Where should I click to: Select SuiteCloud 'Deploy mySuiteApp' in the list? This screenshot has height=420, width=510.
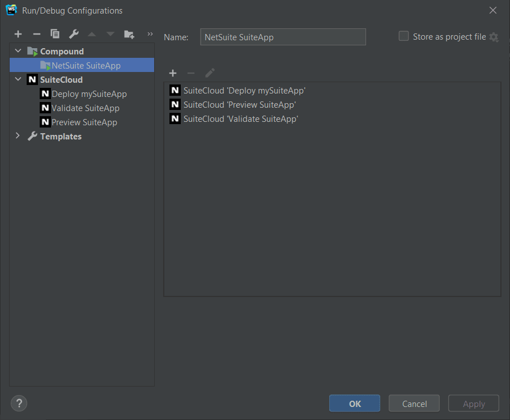[332, 91]
